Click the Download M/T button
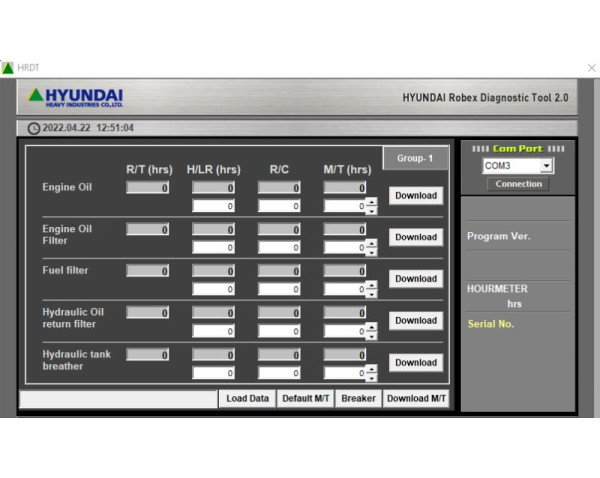Viewport: 600px width, 478px height. [416, 398]
